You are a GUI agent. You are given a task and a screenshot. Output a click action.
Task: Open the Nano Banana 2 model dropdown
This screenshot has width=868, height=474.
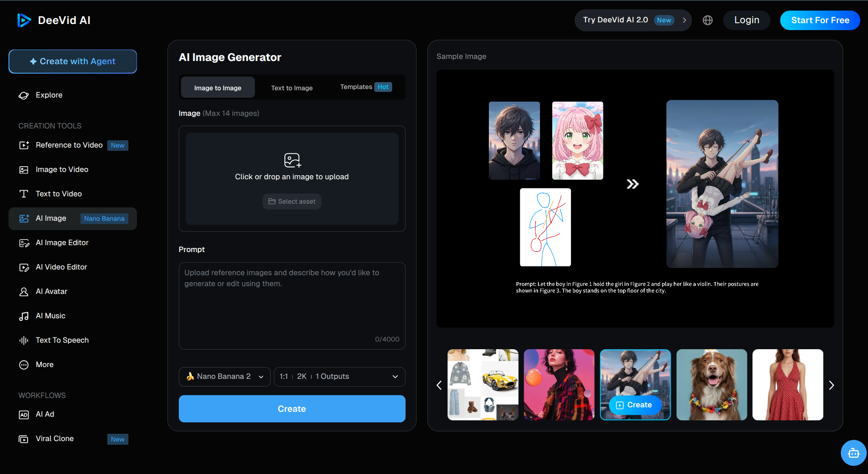point(224,377)
